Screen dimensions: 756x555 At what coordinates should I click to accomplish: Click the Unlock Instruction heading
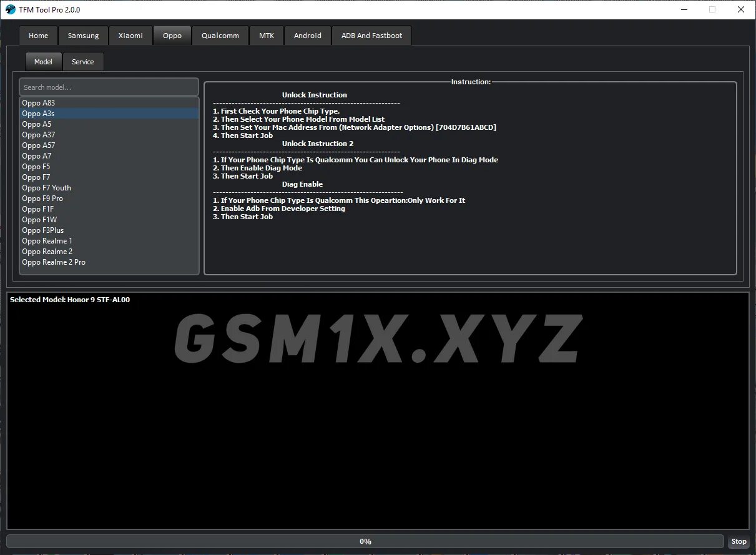315,95
